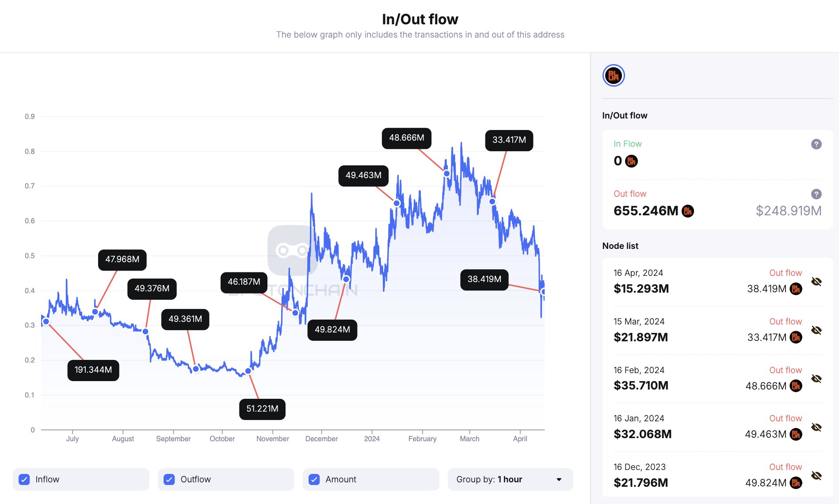Click the 191.344M chart label
Image resolution: width=839 pixels, height=504 pixels.
tap(93, 370)
